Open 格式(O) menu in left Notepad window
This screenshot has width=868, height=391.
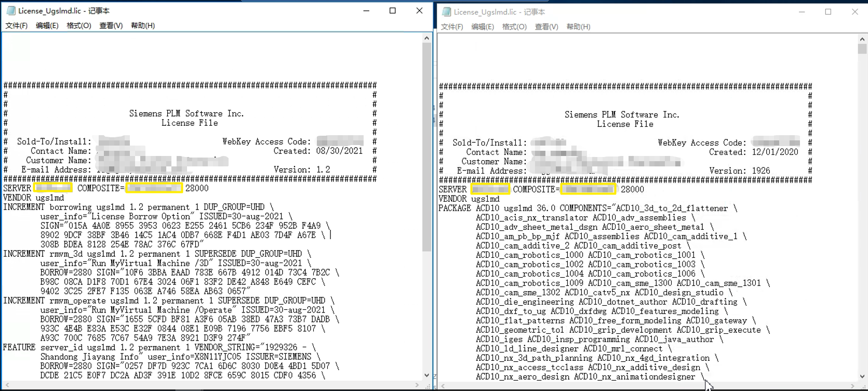click(x=79, y=25)
